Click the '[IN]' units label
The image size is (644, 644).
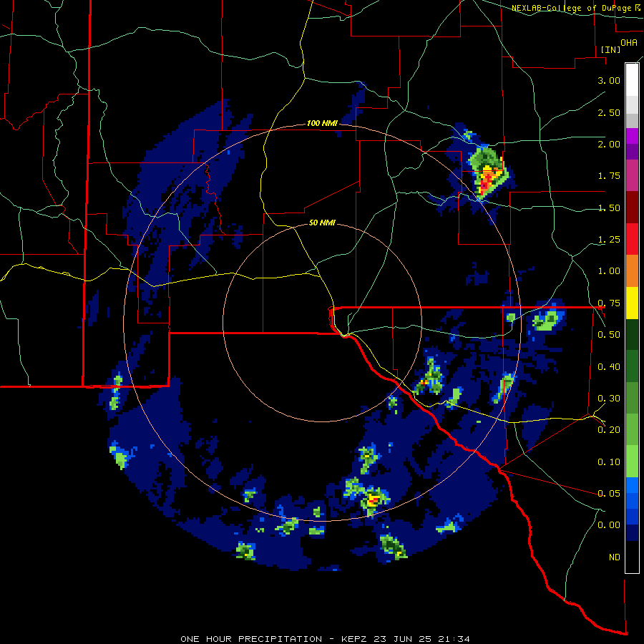click(610, 49)
